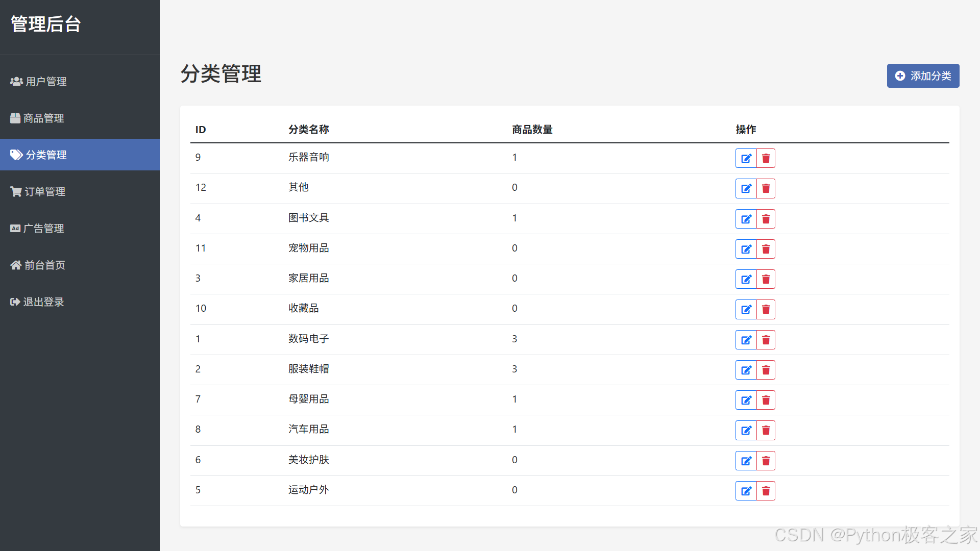
Task: Click 前台首页 link in sidebar
Action: 38,265
